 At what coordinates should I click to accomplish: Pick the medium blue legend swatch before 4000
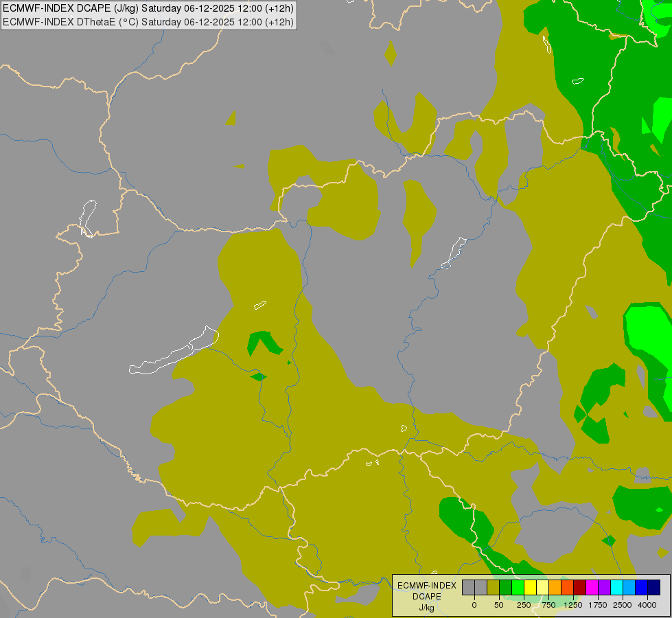pos(642,587)
